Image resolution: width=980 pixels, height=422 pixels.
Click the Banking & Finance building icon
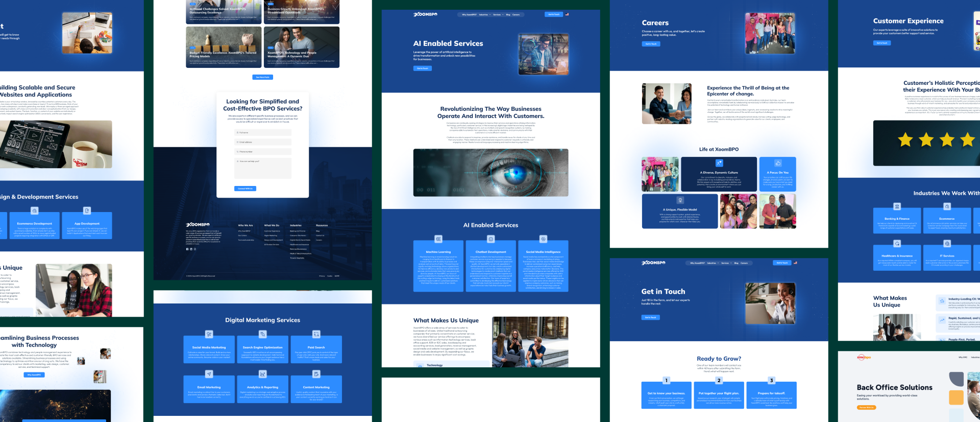click(x=897, y=206)
